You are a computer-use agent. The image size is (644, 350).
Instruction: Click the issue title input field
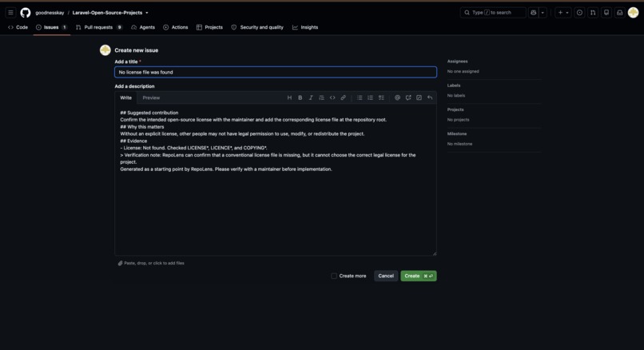pyautogui.click(x=276, y=72)
